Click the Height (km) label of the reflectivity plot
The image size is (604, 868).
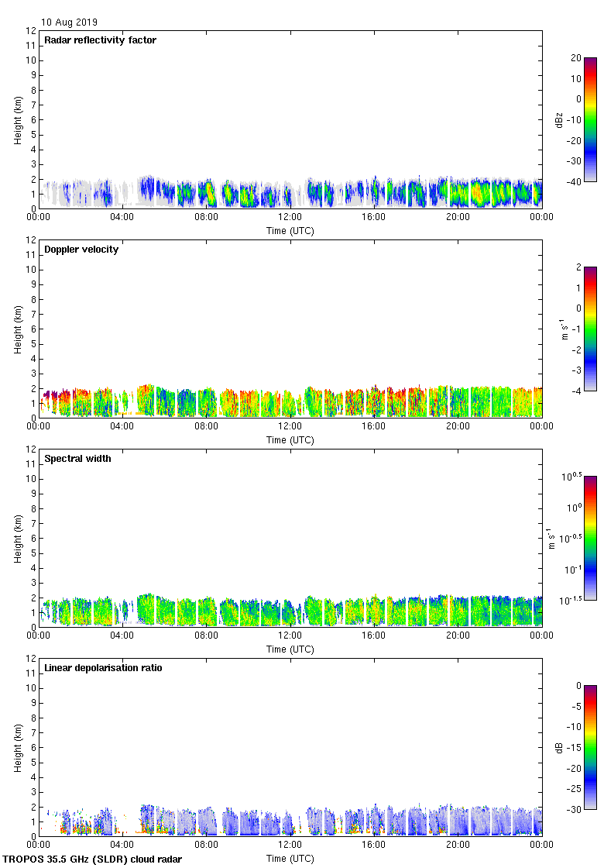tap(18, 119)
